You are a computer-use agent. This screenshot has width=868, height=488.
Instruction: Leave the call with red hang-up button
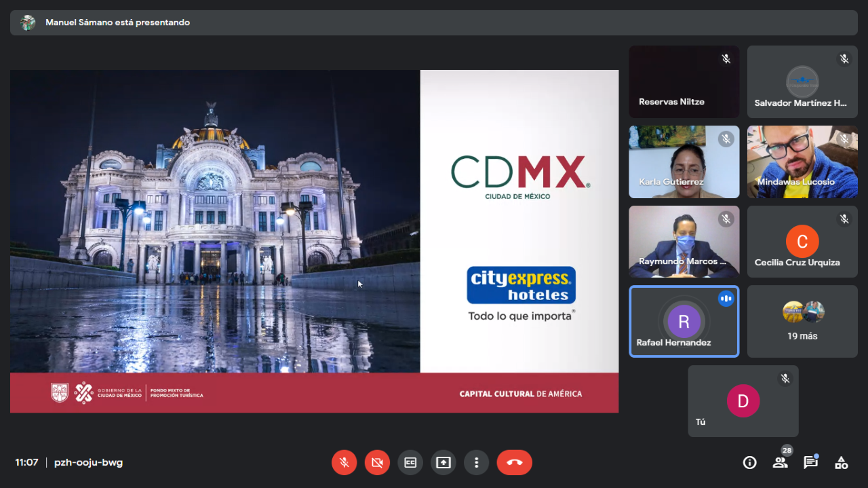coord(515,462)
